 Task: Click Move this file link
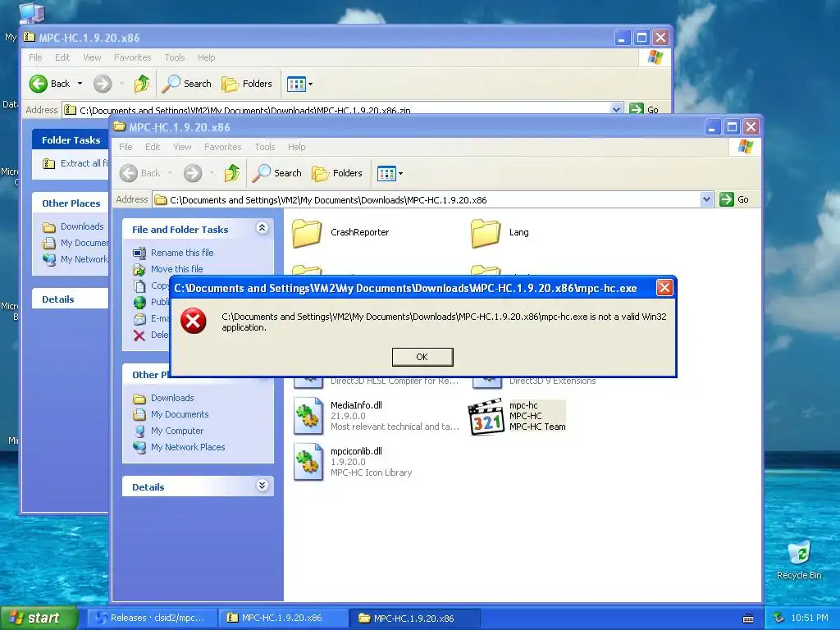[x=177, y=269]
